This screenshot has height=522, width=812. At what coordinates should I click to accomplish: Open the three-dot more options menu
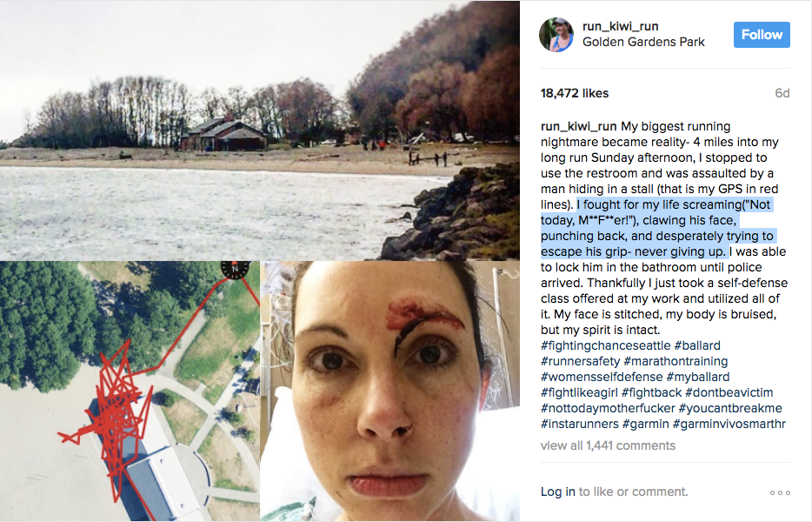[780, 492]
